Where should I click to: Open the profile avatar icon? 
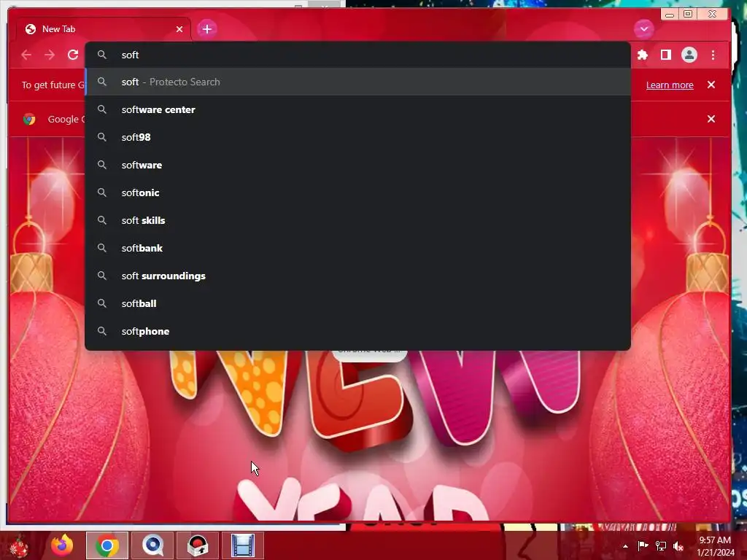coord(689,55)
